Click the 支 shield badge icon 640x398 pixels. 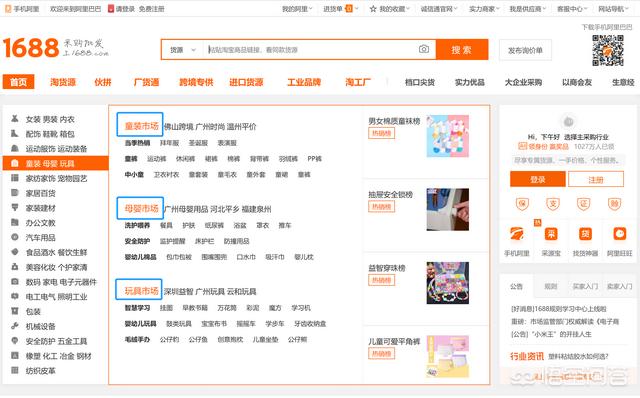[x=553, y=203]
